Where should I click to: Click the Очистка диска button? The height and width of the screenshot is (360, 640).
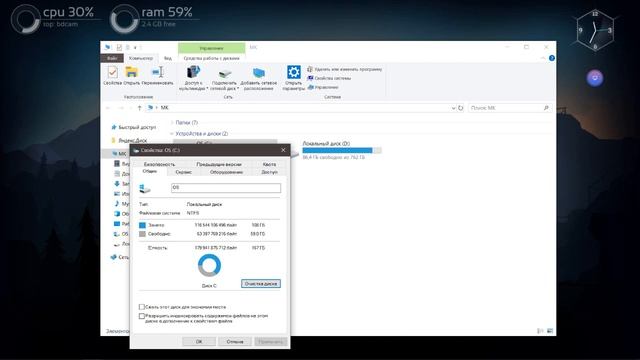(261, 284)
